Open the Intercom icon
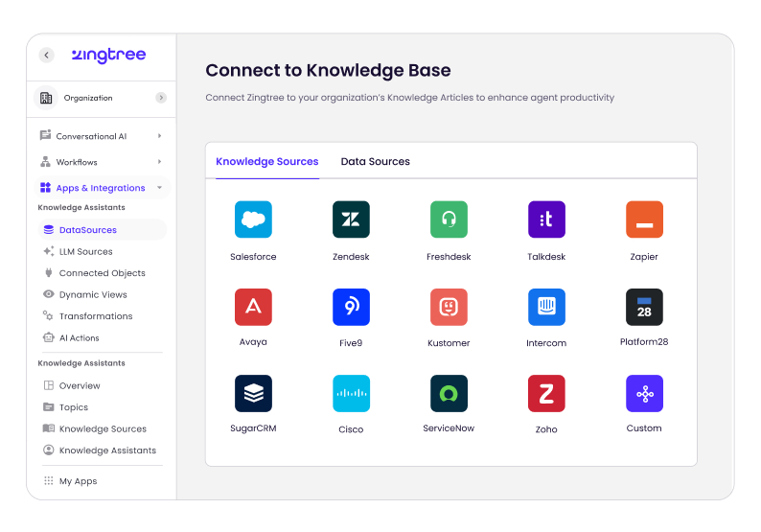761x532 pixels. [x=546, y=307]
